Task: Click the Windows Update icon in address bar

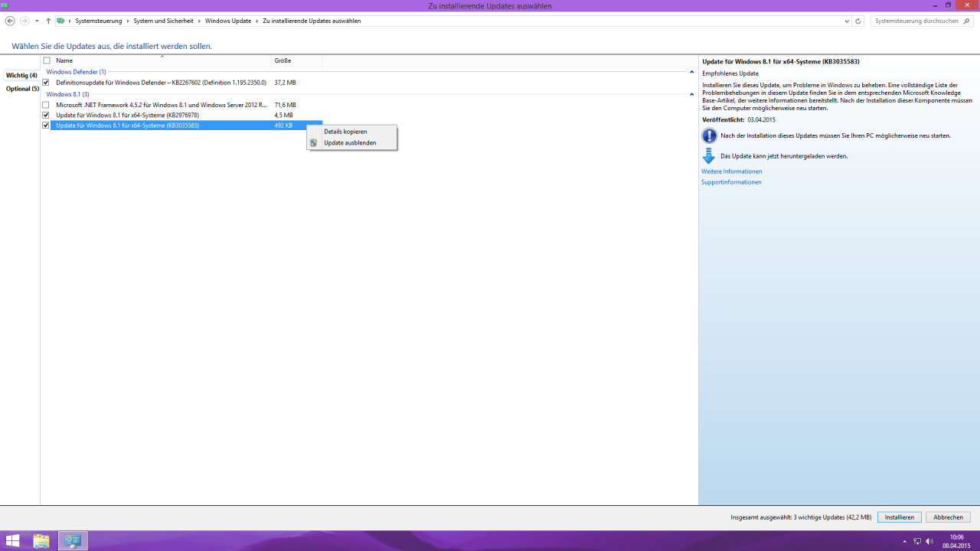Action: pyautogui.click(x=60, y=21)
